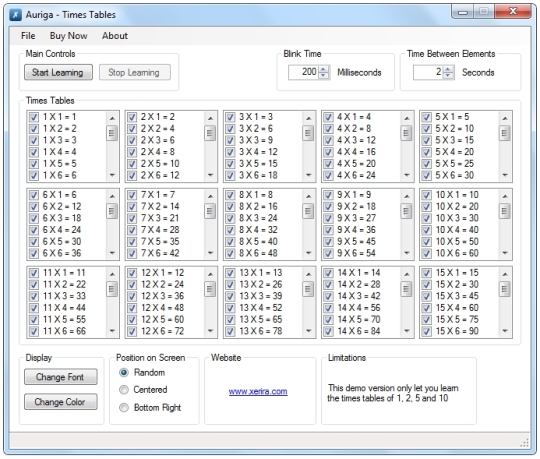Image resolution: width=540 pixels, height=459 pixels.
Task: Visit the www.xerira.com link
Action: (x=258, y=392)
